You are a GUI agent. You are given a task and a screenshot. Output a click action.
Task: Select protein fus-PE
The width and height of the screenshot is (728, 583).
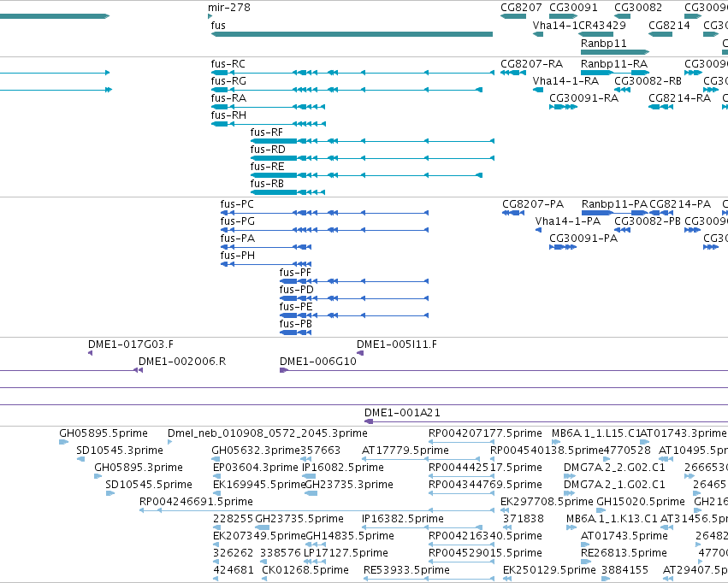click(354, 315)
